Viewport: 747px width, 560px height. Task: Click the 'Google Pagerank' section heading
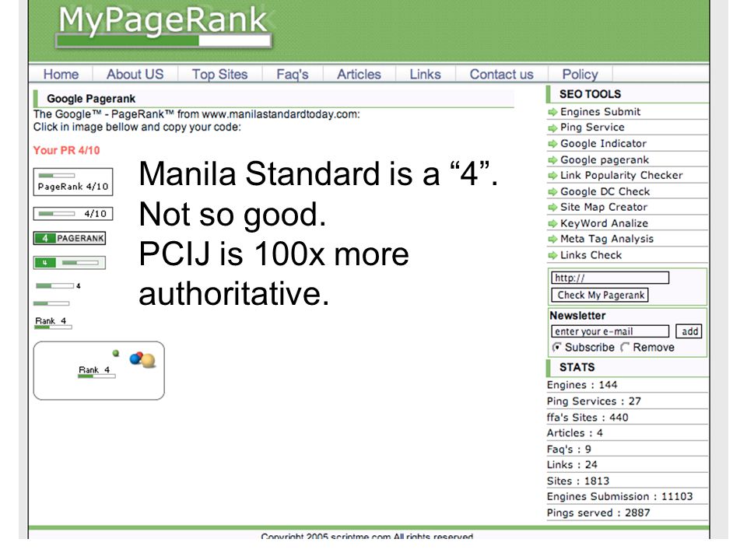[91, 99]
